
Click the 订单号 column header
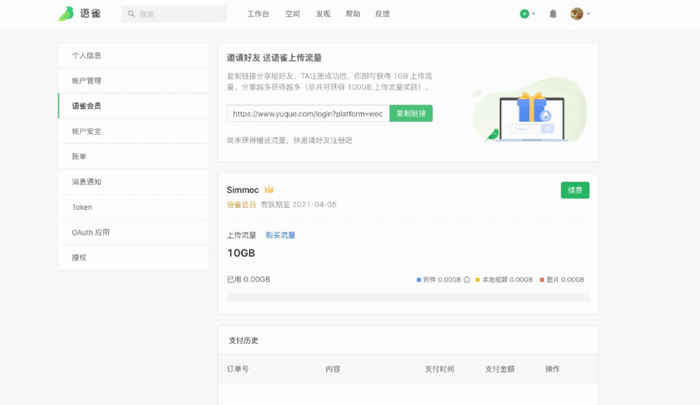click(x=238, y=369)
